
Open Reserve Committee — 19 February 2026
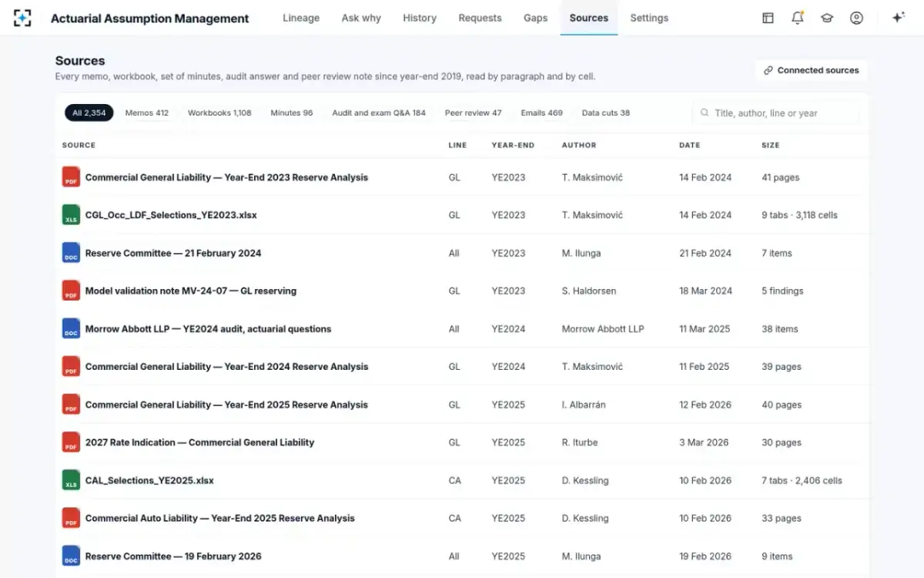[x=173, y=556]
